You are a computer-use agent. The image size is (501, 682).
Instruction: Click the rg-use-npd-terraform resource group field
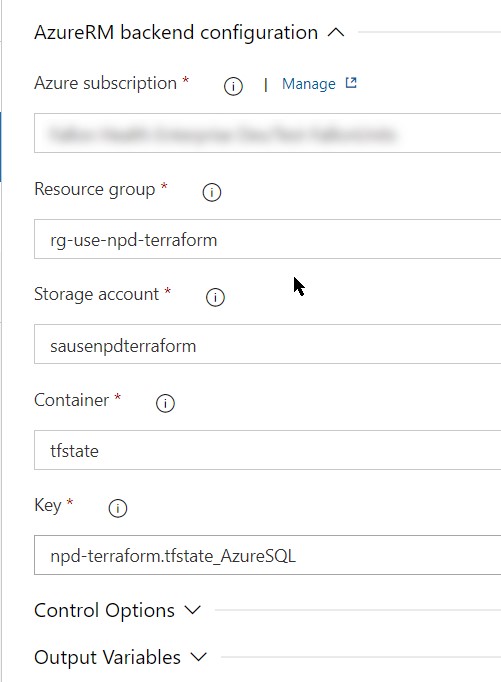(267, 239)
